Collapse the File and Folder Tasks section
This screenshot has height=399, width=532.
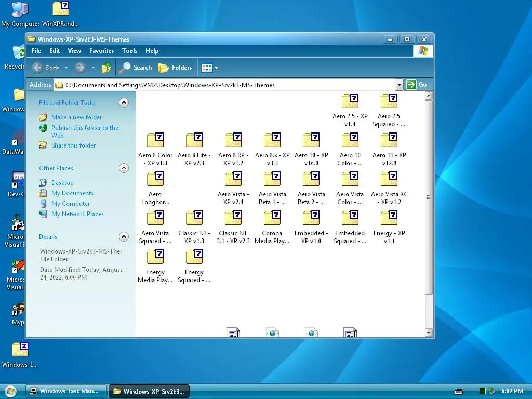coord(124,102)
